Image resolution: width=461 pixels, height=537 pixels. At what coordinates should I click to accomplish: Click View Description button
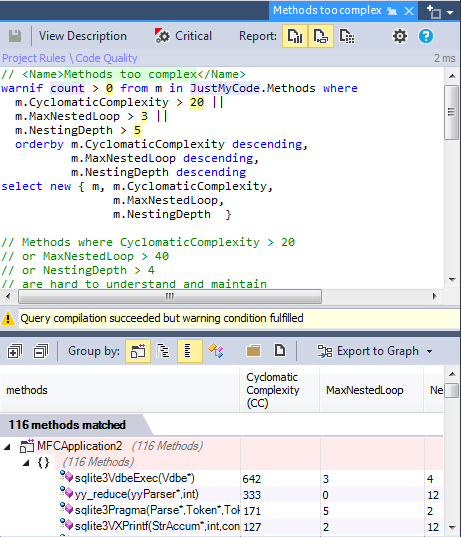click(83, 36)
